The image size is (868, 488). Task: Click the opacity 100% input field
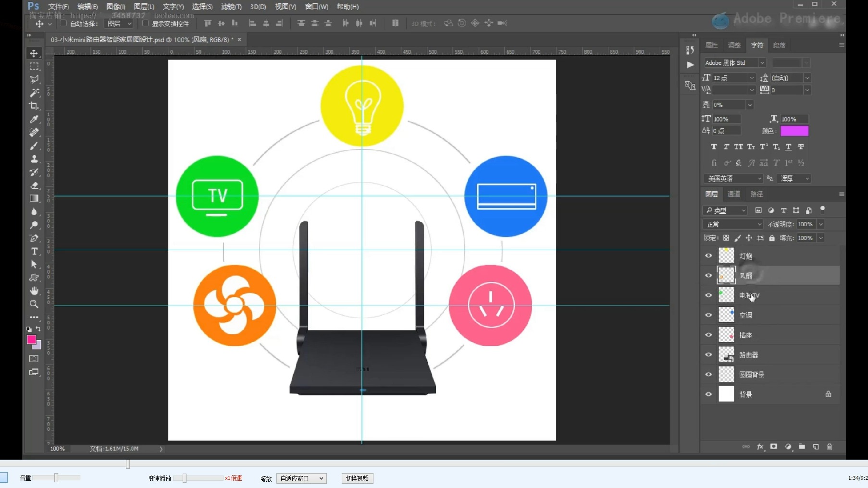click(x=806, y=224)
